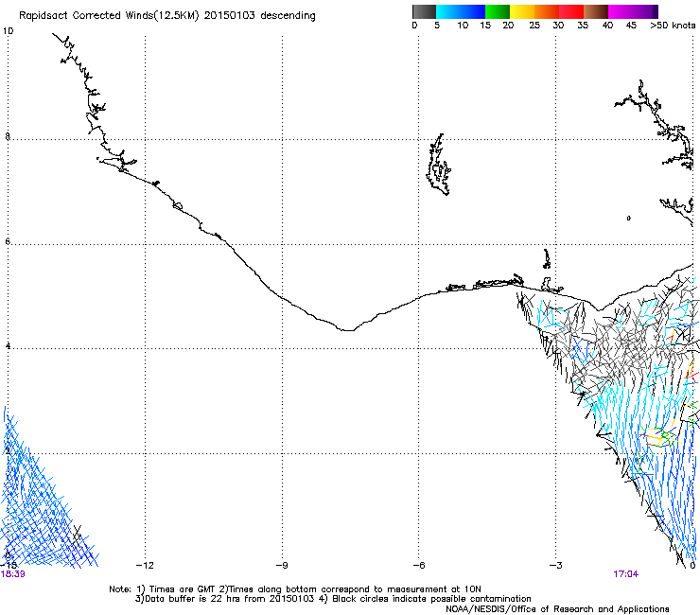This screenshot has height=615, width=700.
Task: Click the latitude axis label '4'
Action: click(8, 345)
